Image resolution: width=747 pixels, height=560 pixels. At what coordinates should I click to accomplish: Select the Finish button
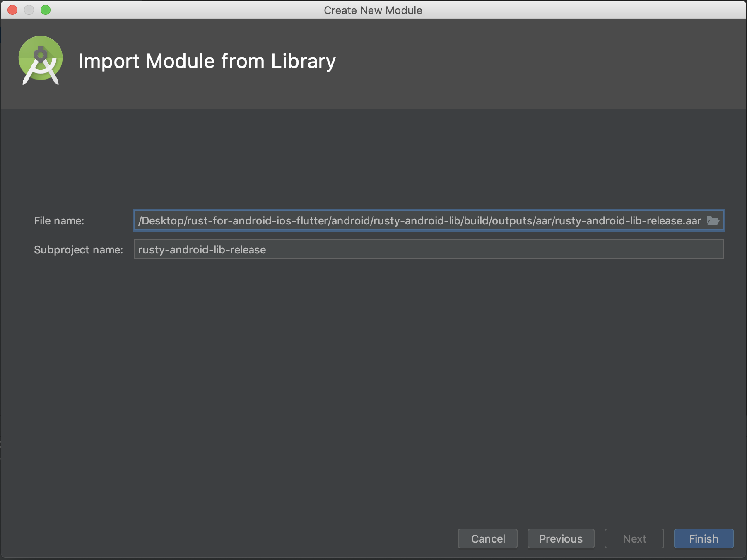coord(703,538)
